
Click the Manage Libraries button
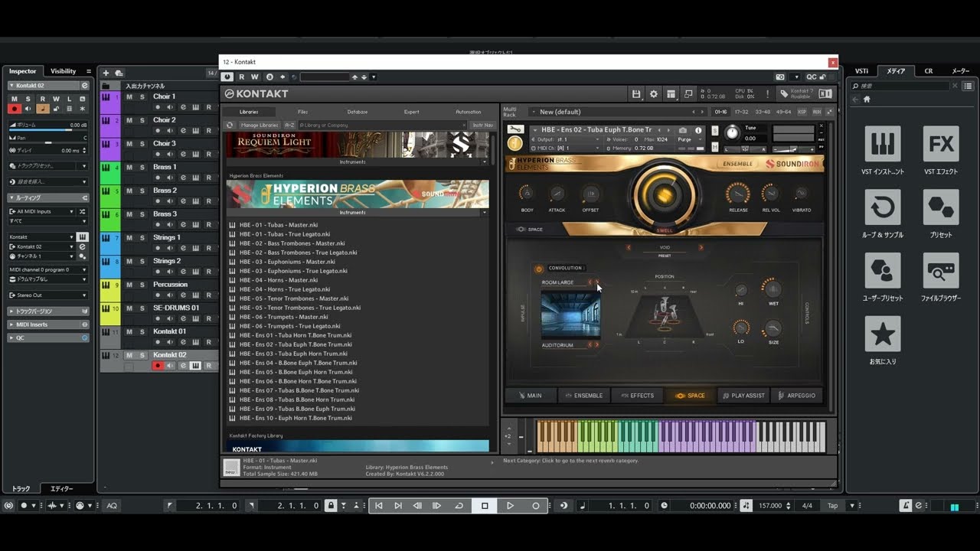260,125
